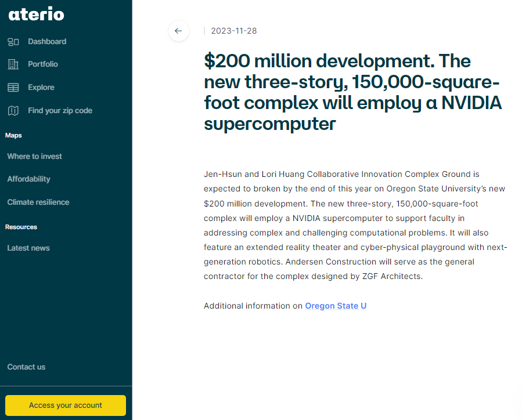Select the Portfolio building icon

coord(13,64)
